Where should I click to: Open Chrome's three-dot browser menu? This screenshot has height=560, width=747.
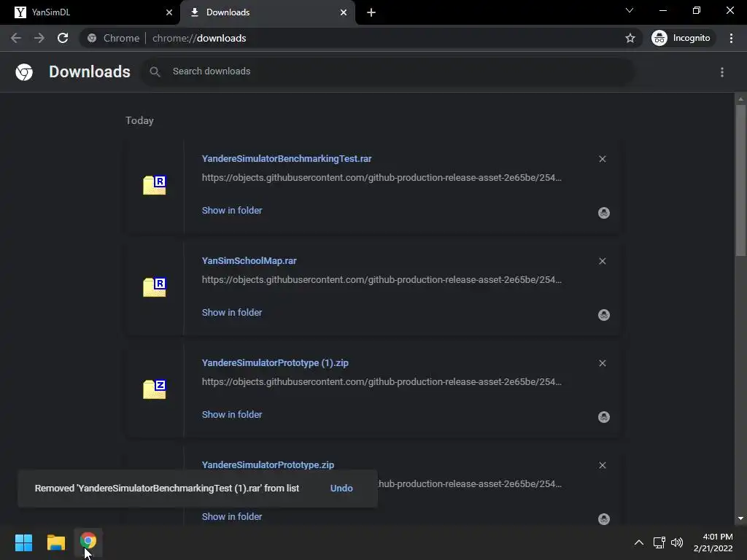[731, 38]
